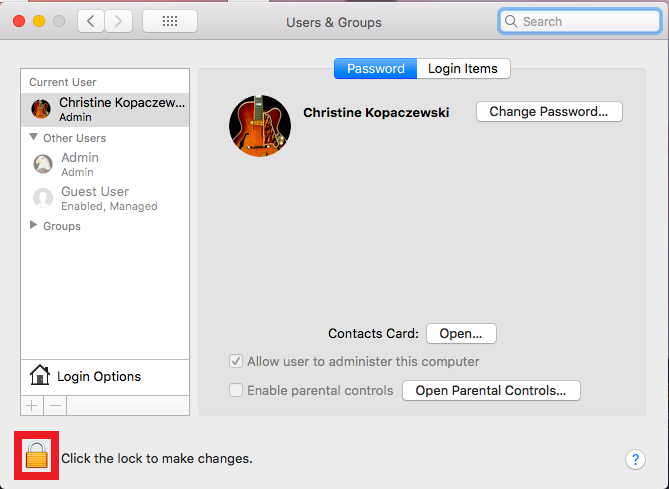669x489 pixels.
Task: Click the eagle avatar of Admin user
Action: coord(43,164)
